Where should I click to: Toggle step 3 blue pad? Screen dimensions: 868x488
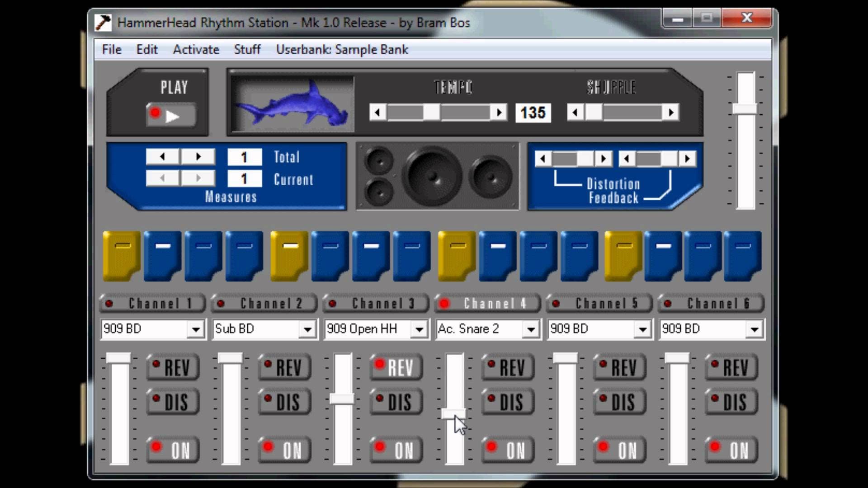click(x=203, y=256)
